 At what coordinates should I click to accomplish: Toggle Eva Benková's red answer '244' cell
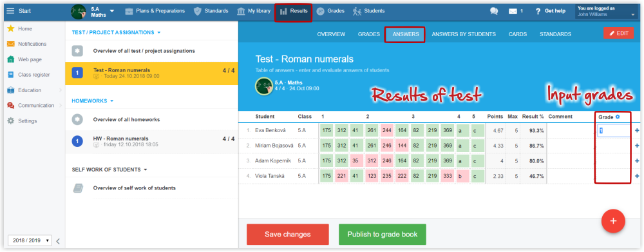click(x=387, y=130)
